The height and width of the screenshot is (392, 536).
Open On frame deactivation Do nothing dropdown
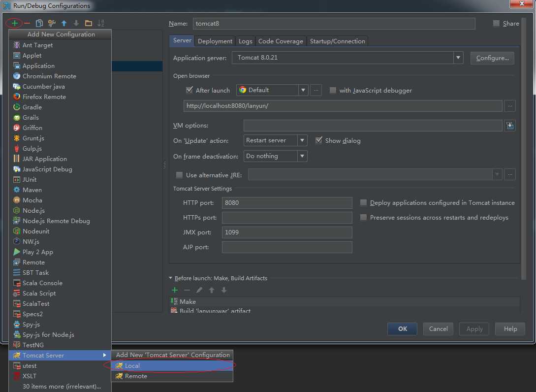click(x=302, y=156)
